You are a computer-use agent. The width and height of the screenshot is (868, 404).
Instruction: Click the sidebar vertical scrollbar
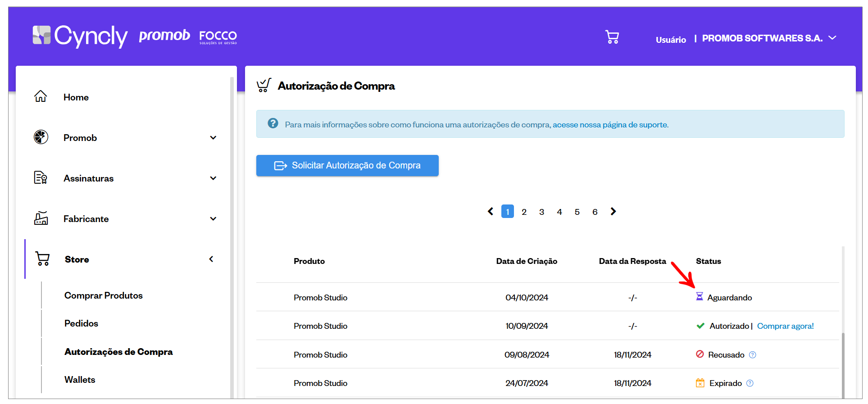(x=232, y=238)
